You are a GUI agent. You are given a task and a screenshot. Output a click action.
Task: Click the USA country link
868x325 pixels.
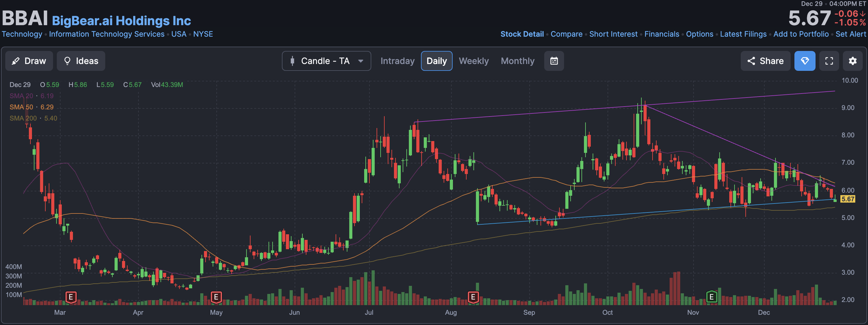(179, 34)
